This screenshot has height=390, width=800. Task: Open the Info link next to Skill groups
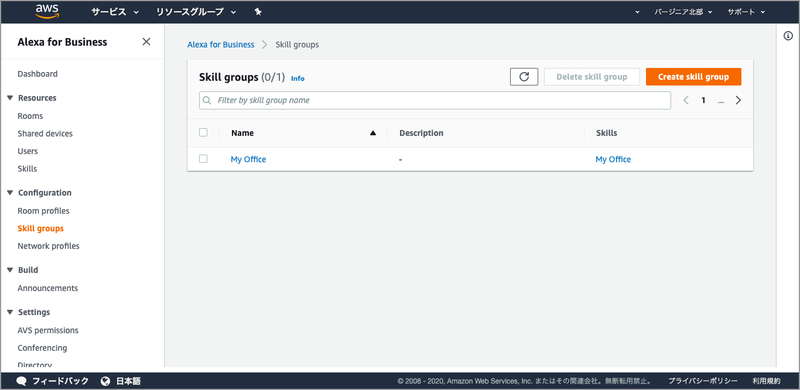click(297, 79)
